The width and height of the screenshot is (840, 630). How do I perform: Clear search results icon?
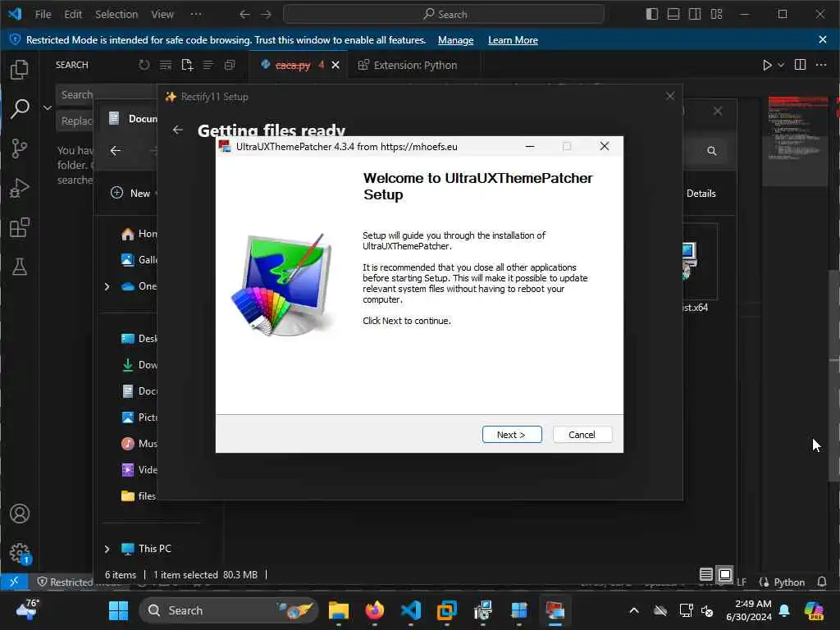tap(166, 65)
